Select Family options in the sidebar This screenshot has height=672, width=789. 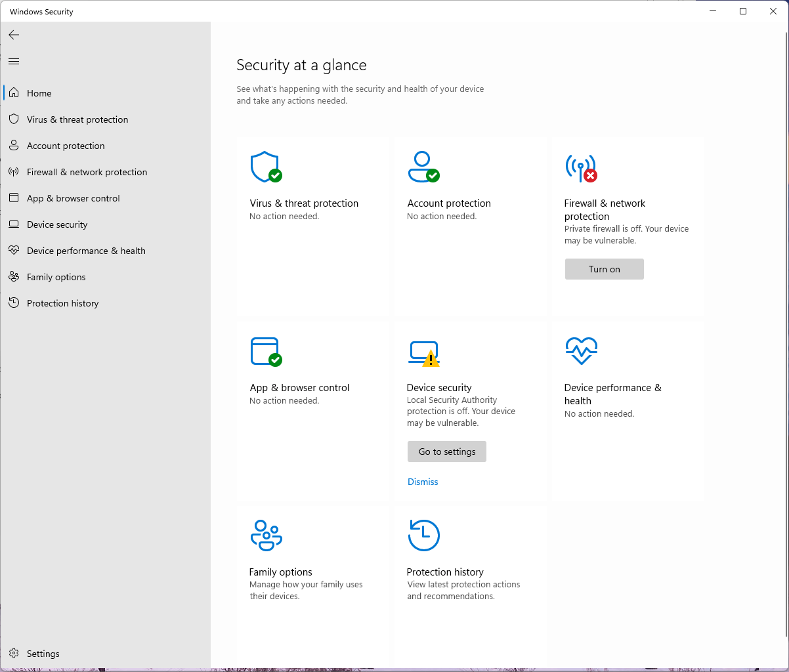tap(105, 277)
